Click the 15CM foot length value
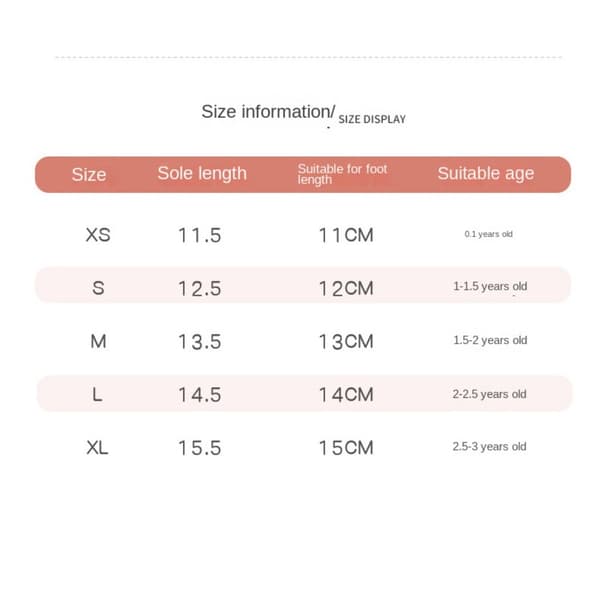The image size is (600, 600). [346, 448]
